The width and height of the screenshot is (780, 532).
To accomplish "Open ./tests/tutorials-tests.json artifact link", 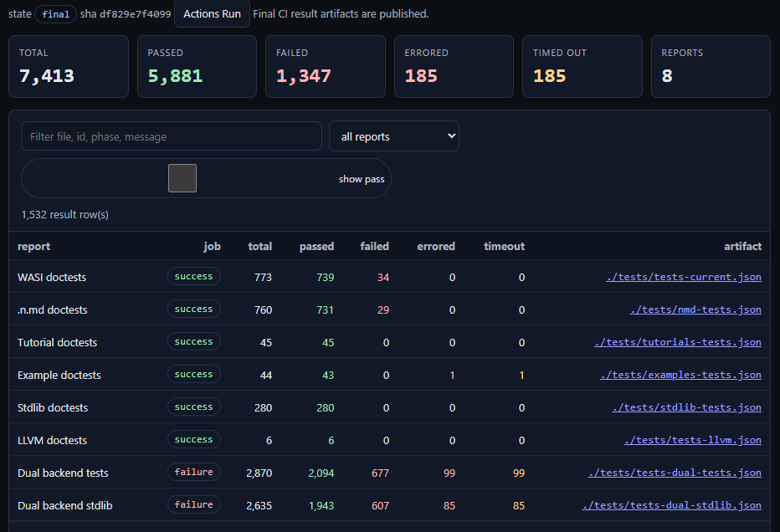I will click(x=678, y=342).
